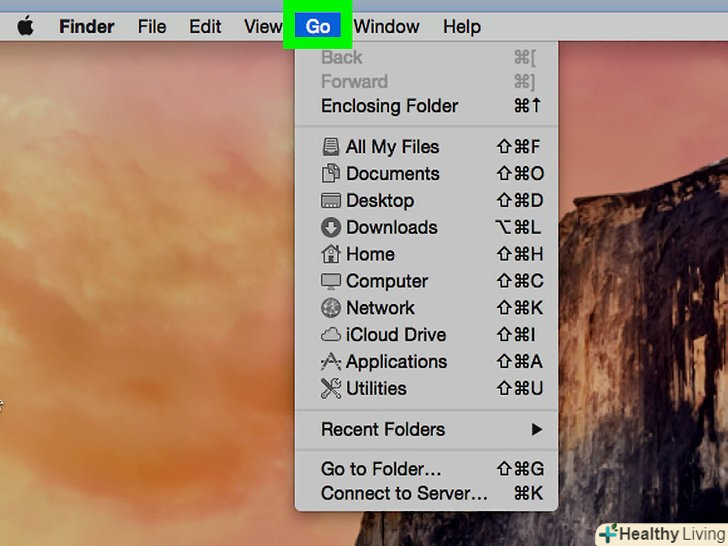The width and height of the screenshot is (728, 546).
Task: Open the Edit menu
Action: (205, 26)
